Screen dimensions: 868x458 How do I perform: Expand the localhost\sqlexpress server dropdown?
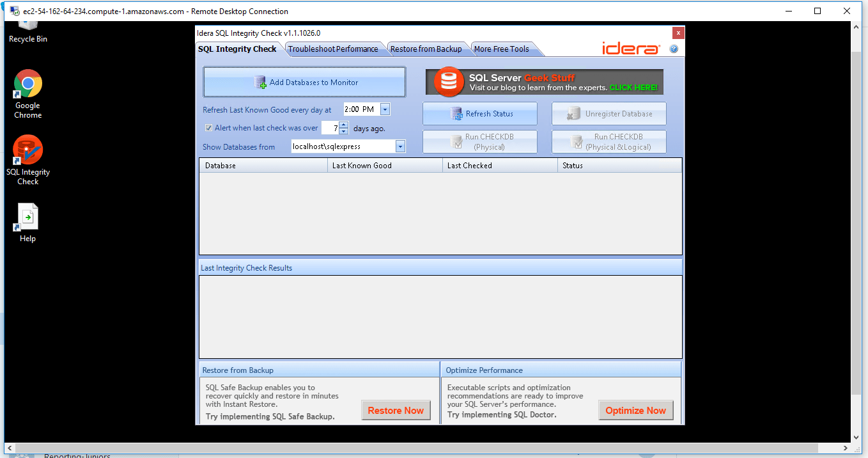point(400,146)
